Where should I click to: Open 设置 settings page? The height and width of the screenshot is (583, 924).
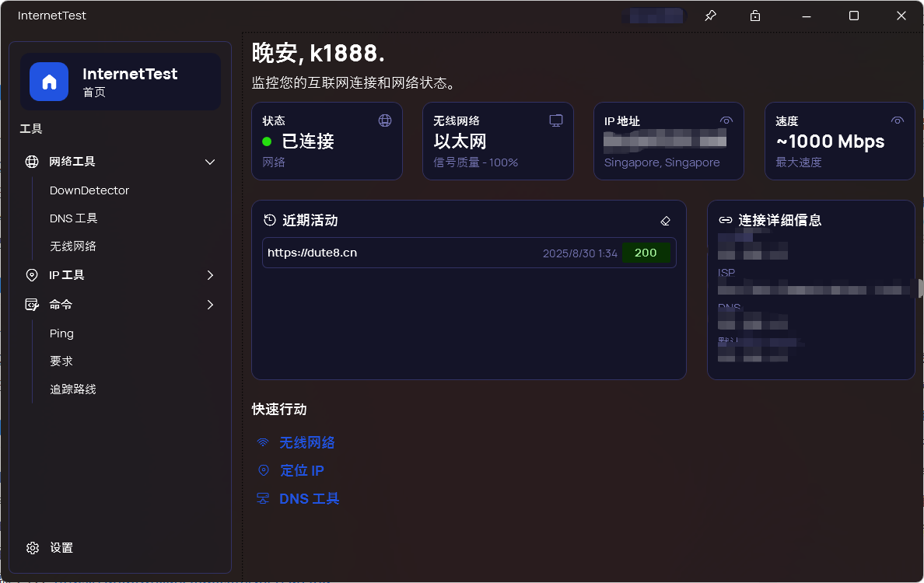click(x=61, y=548)
